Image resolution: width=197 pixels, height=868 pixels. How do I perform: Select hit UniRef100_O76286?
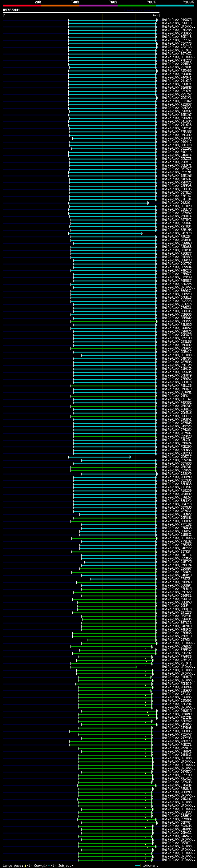point(177,545)
